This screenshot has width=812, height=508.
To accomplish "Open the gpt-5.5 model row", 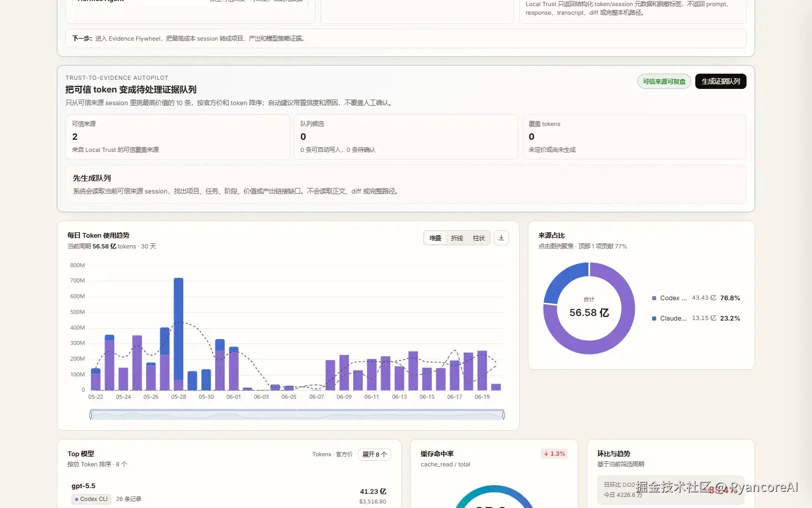I will pos(229,494).
